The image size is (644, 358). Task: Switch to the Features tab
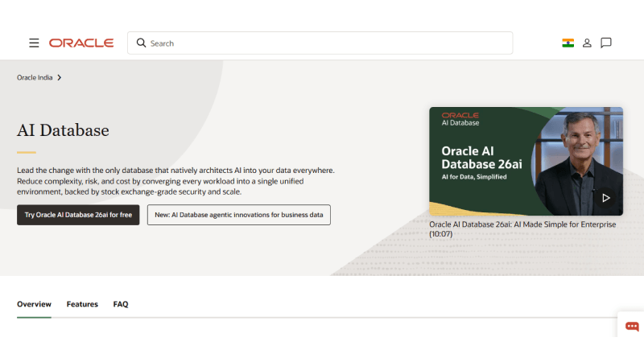(82, 304)
